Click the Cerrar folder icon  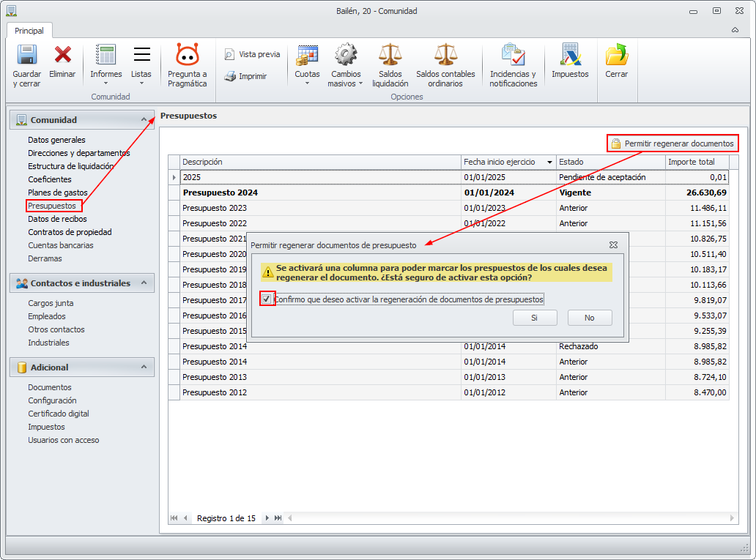point(616,56)
